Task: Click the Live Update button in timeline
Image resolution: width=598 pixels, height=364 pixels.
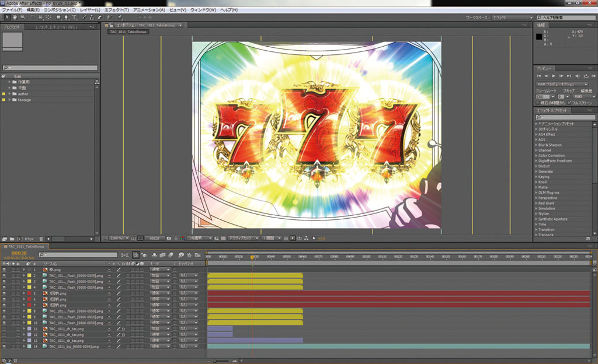Action: click(135, 255)
